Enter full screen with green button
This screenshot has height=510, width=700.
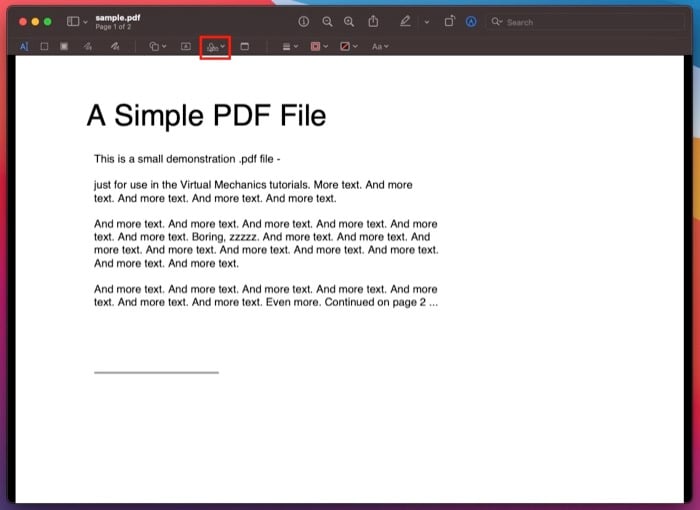point(48,21)
